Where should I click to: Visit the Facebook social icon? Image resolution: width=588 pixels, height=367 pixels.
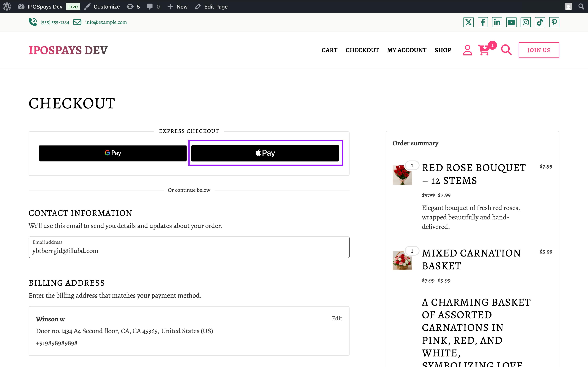(482, 22)
